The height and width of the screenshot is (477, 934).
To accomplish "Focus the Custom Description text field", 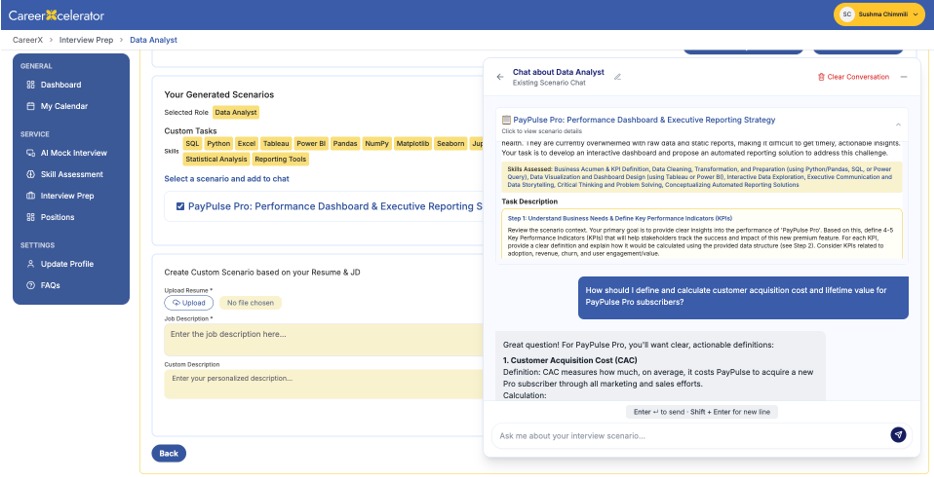I will coord(324,384).
